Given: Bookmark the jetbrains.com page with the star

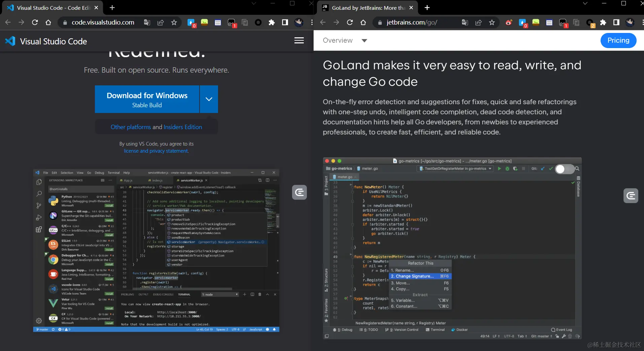Looking at the screenshot, I should click(x=492, y=23).
